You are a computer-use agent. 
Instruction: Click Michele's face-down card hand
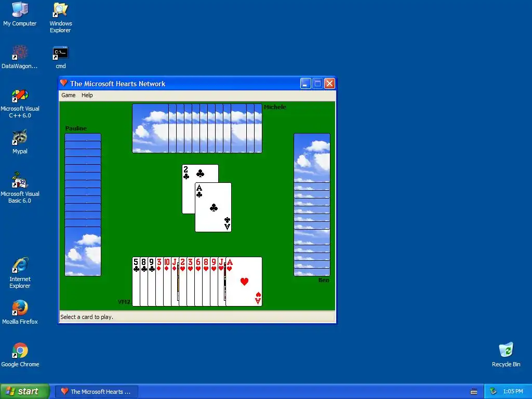tap(197, 128)
